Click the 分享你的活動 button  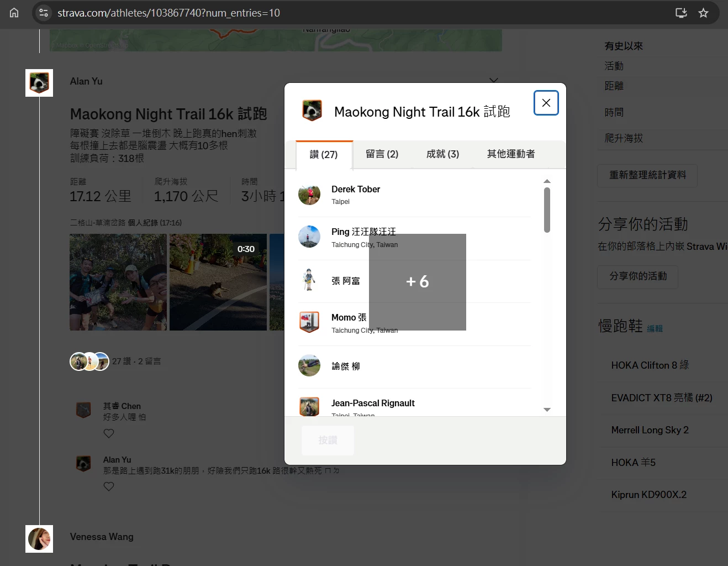point(638,276)
